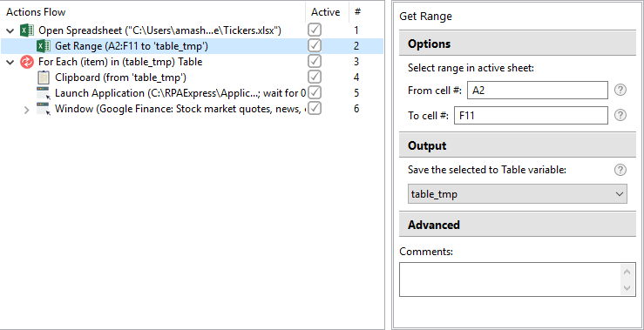Click Comments scrollbar up arrow
Screen dimensions: 644x330
[627, 272]
